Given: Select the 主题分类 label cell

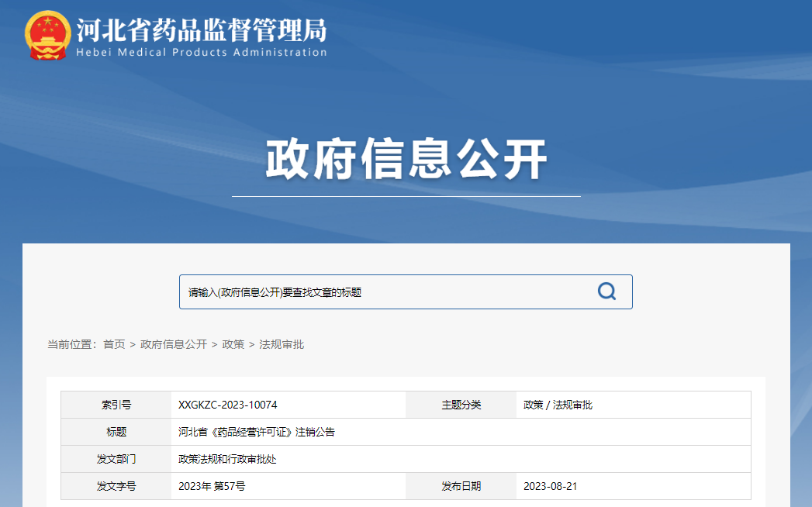Looking at the screenshot, I should pyautogui.click(x=461, y=405).
